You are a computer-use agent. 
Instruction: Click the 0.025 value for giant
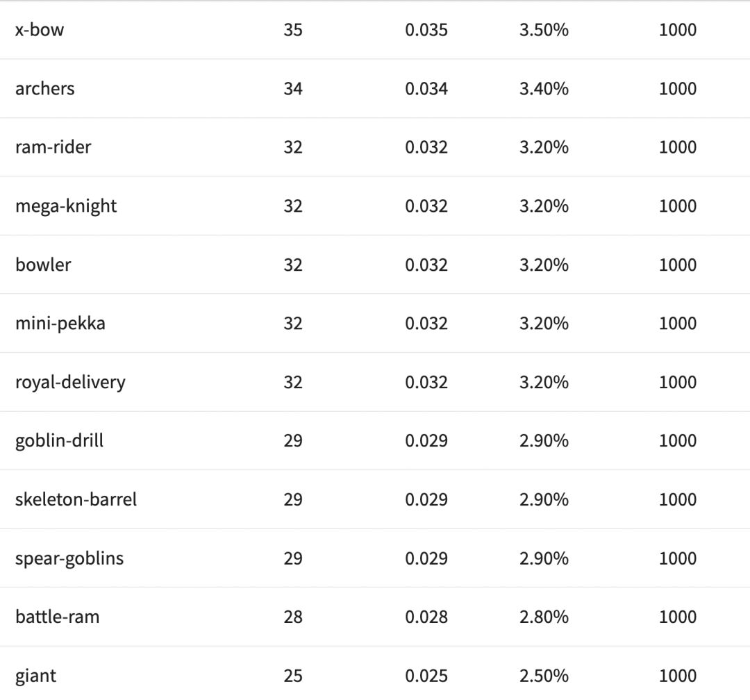[x=426, y=676]
